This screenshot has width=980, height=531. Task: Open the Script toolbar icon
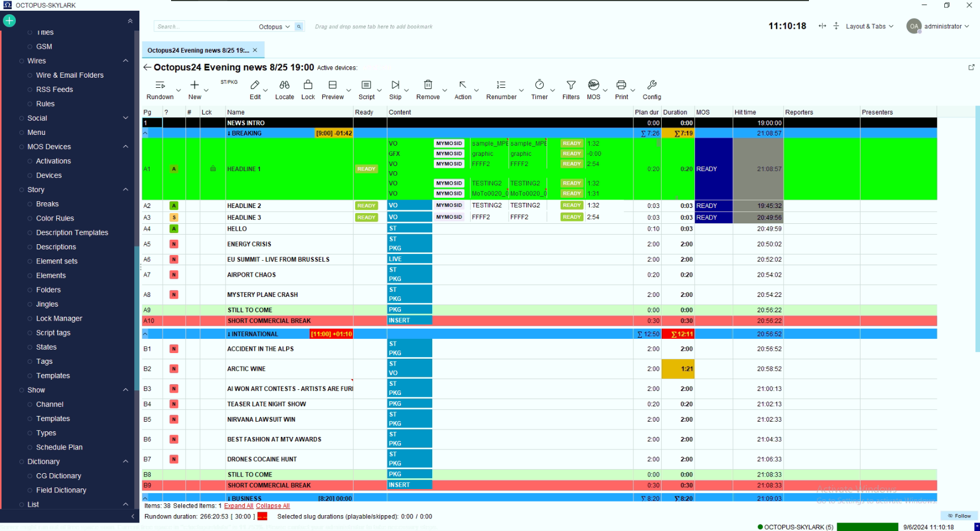(x=367, y=85)
